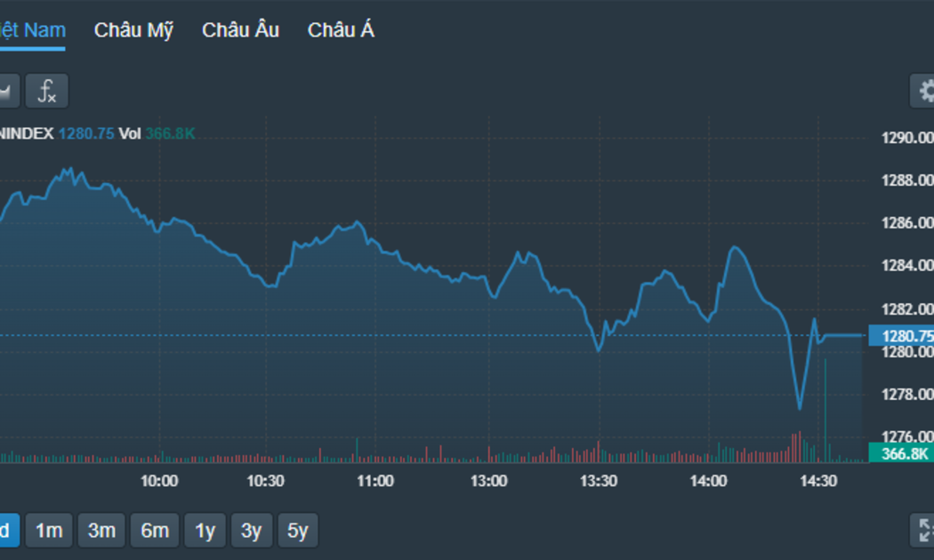The height and width of the screenshot is (560, 934).
Task: Switch to Châu Âu markets tab
Action: coord(241,29)
